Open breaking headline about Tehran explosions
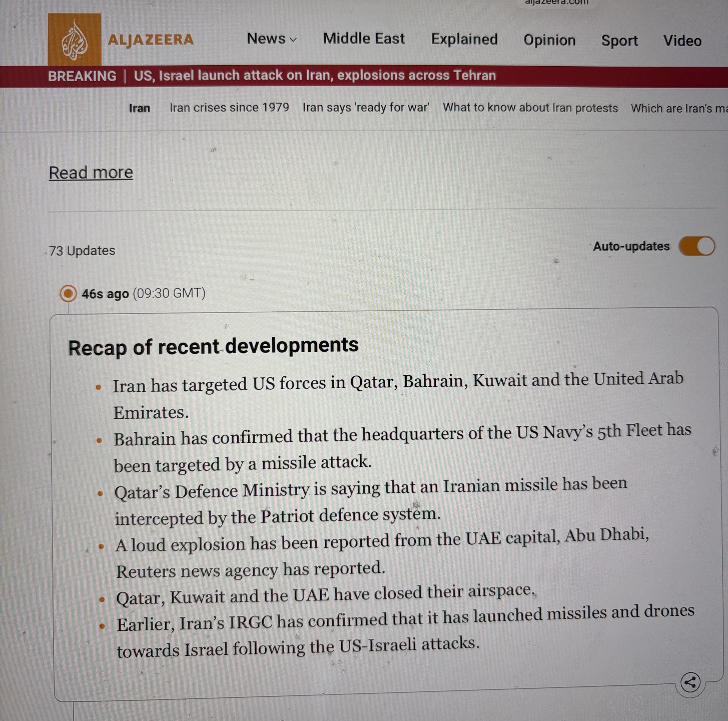This screenshot has height=721, width=728. (314, 75)
